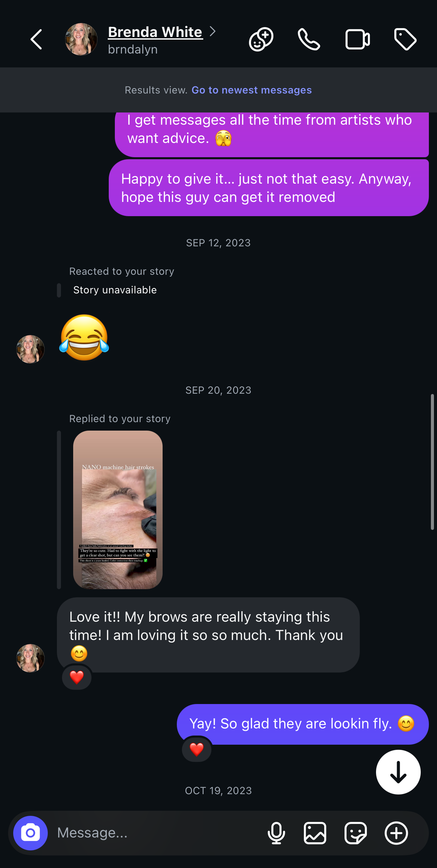Open the plus more options button
The image size is (437, 868).
point(396,833)
